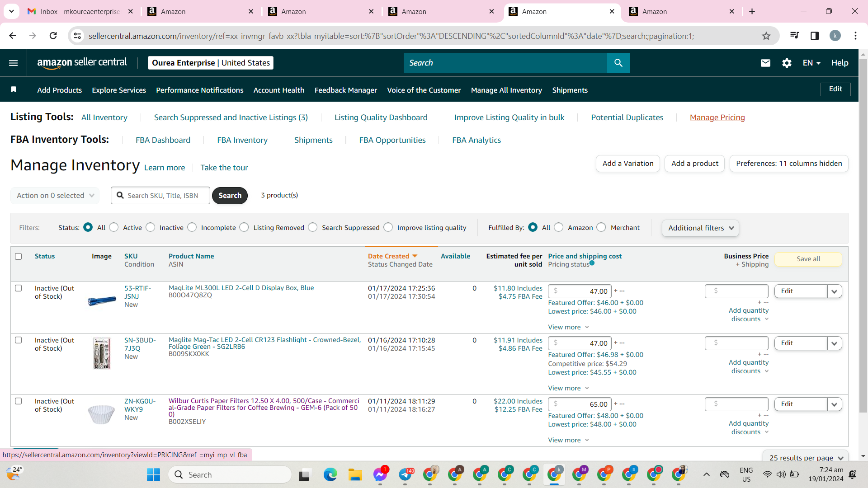Open the Chrome profile avatar

[835, 36]
